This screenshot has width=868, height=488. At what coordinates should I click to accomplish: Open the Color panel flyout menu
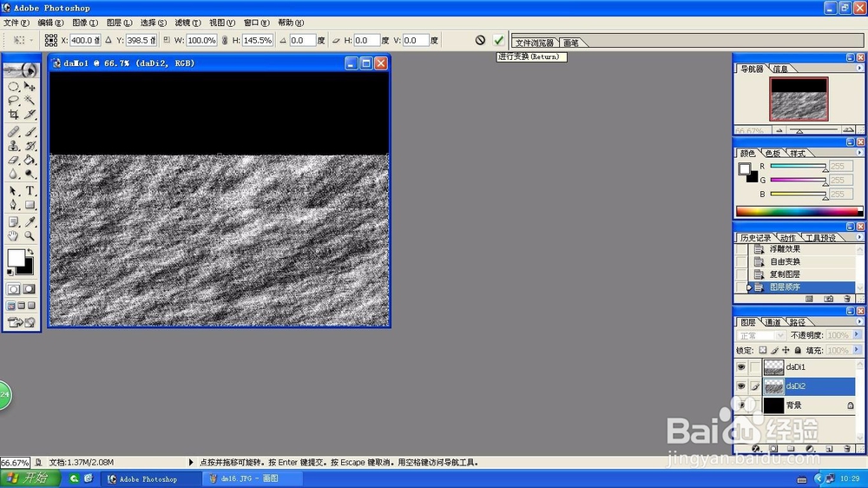tap(859, 152)
